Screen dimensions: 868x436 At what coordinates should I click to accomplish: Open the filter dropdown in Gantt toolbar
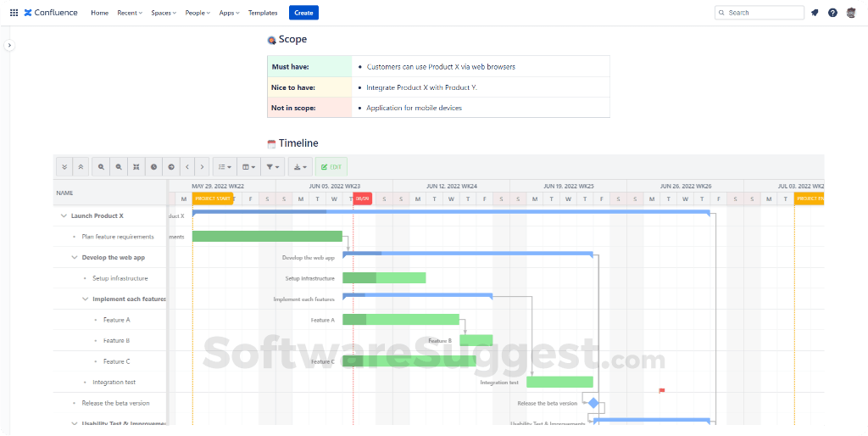[272, 167]
